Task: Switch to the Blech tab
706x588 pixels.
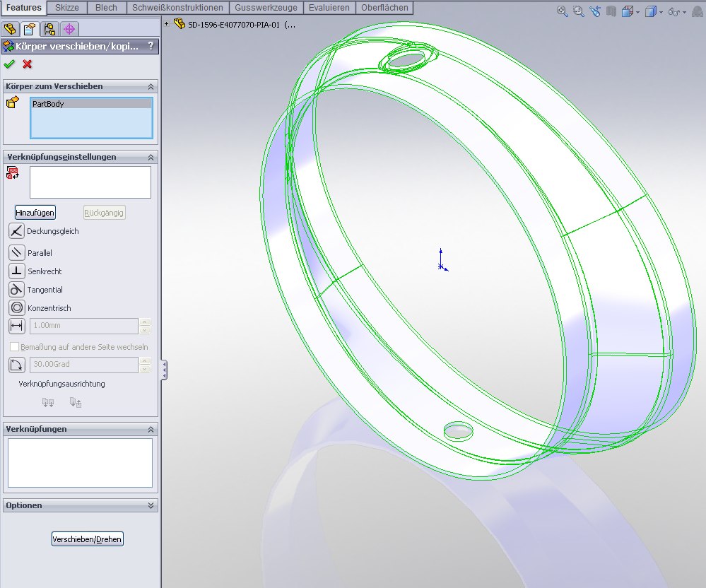Action: click(x=106, y=8)
